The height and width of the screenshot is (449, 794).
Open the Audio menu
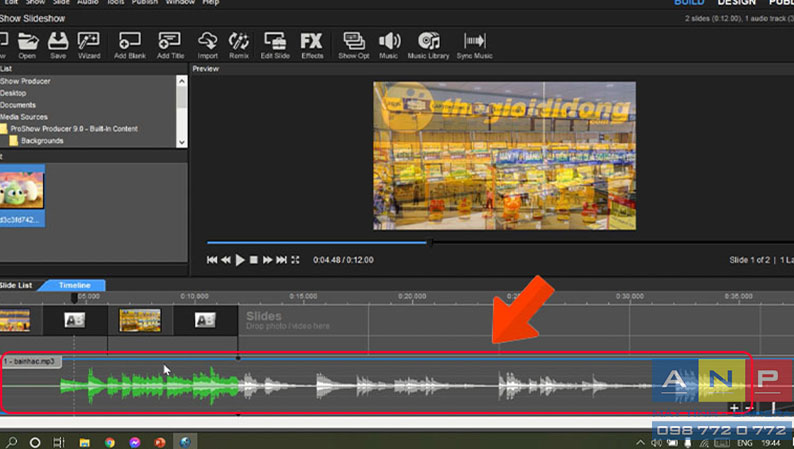[88, 3]
